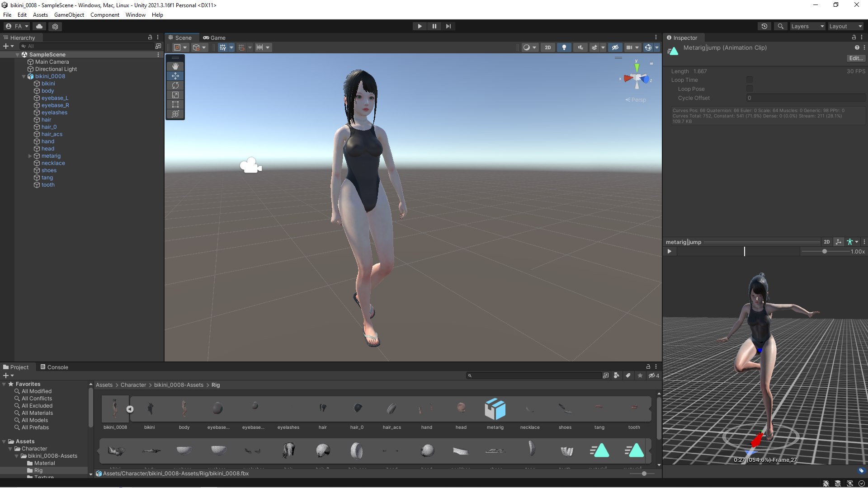Open Unity cloud services icon
This screenshot has height=488, width=868.
click(x=39, y=26)
